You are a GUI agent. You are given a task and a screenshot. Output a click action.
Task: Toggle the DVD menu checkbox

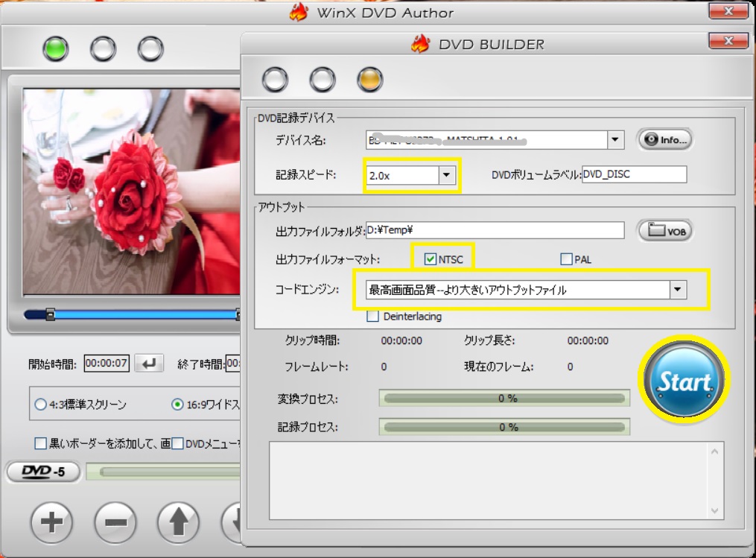pos(178,443)
